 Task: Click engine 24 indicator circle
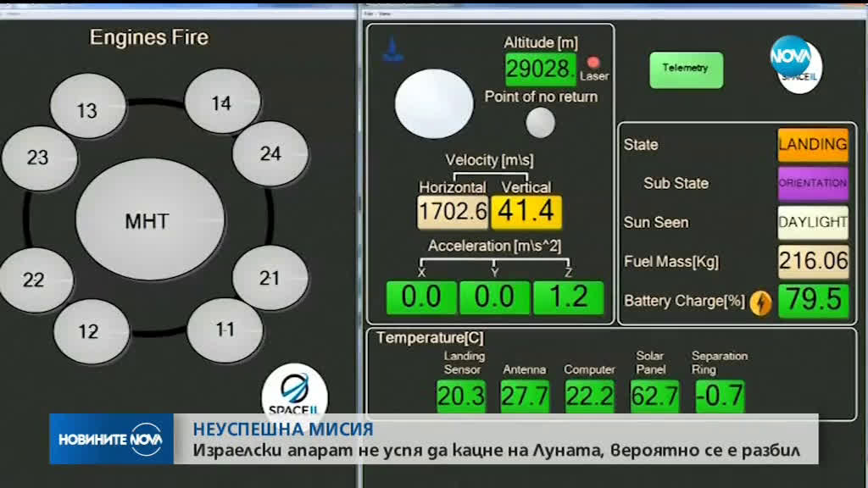coord(270,154)
